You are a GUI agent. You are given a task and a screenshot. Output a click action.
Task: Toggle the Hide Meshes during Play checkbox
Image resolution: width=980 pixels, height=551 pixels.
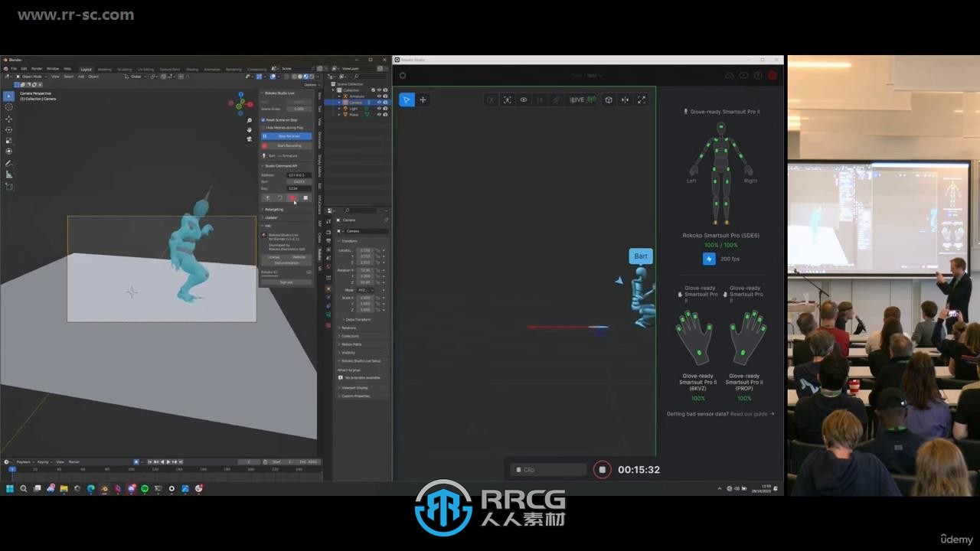(263, 128)
